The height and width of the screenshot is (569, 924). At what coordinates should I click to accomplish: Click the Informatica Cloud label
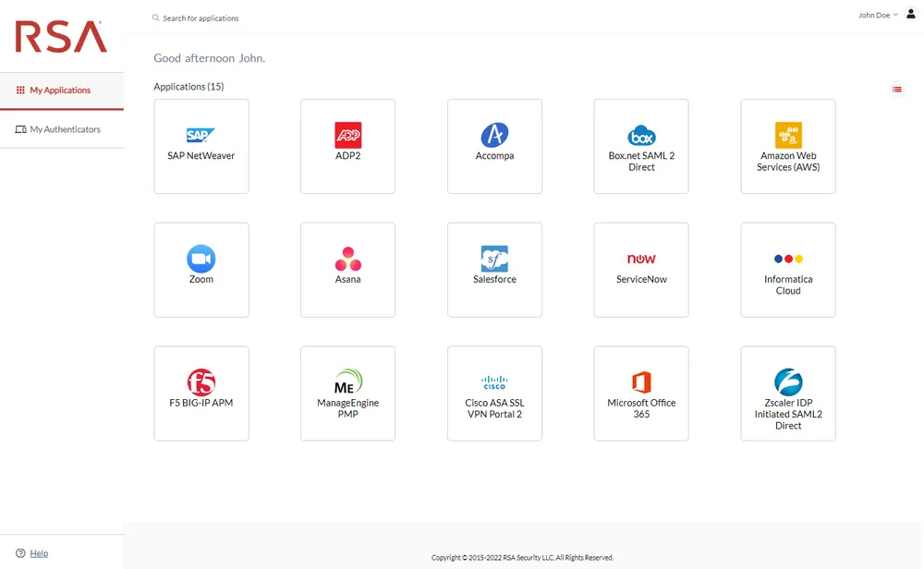[788, 284]
